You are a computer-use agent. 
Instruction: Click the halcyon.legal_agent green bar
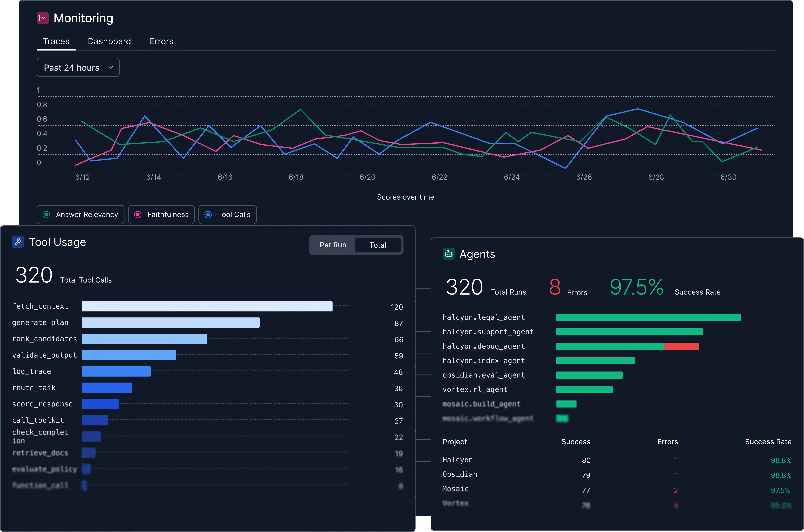[648, 318]
